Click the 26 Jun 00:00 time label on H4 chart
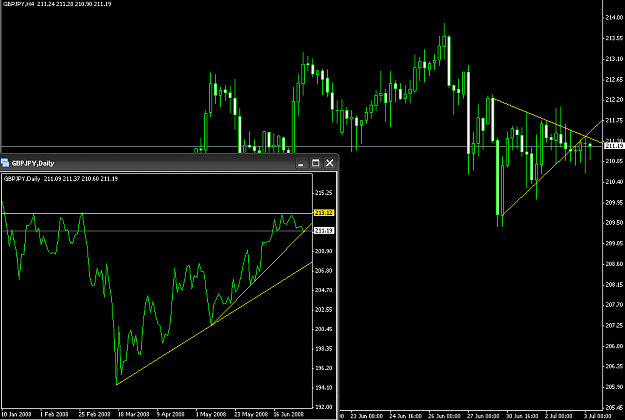This screenshot has width=625, height=420. point(444,416)
